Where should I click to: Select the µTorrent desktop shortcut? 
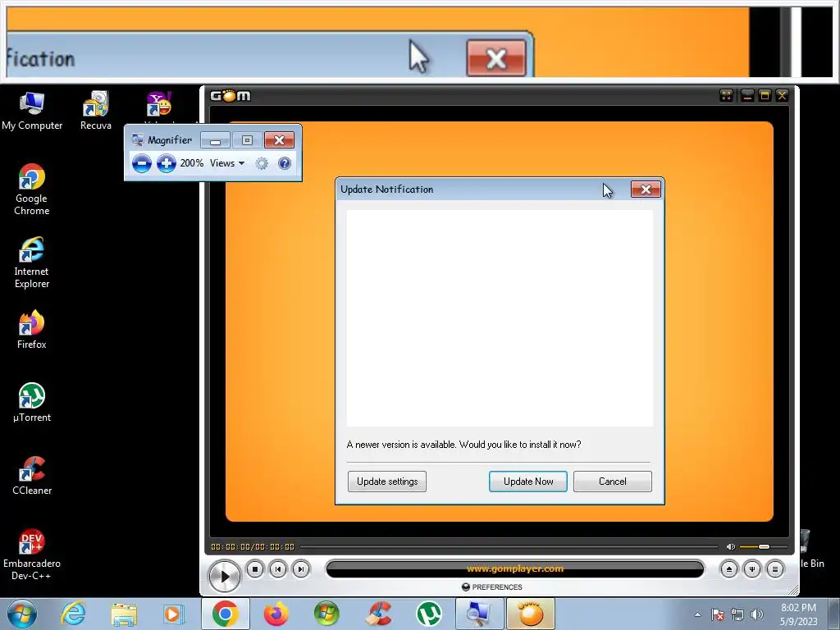(32, 403)
